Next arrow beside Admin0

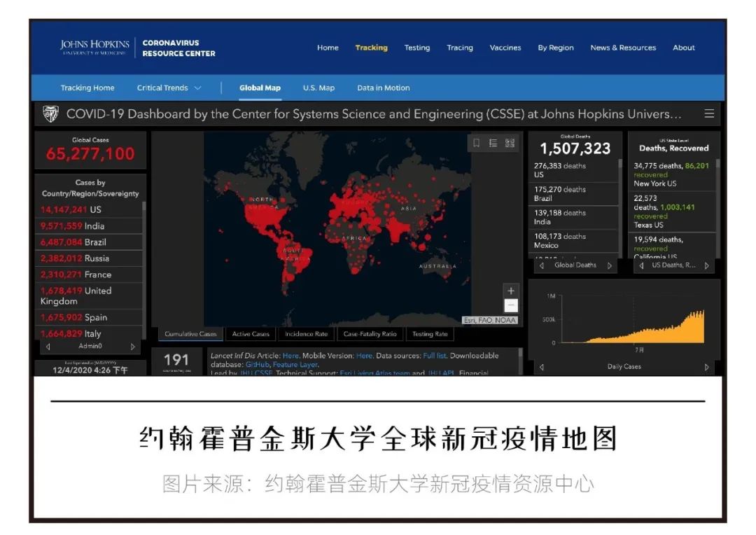133,347
